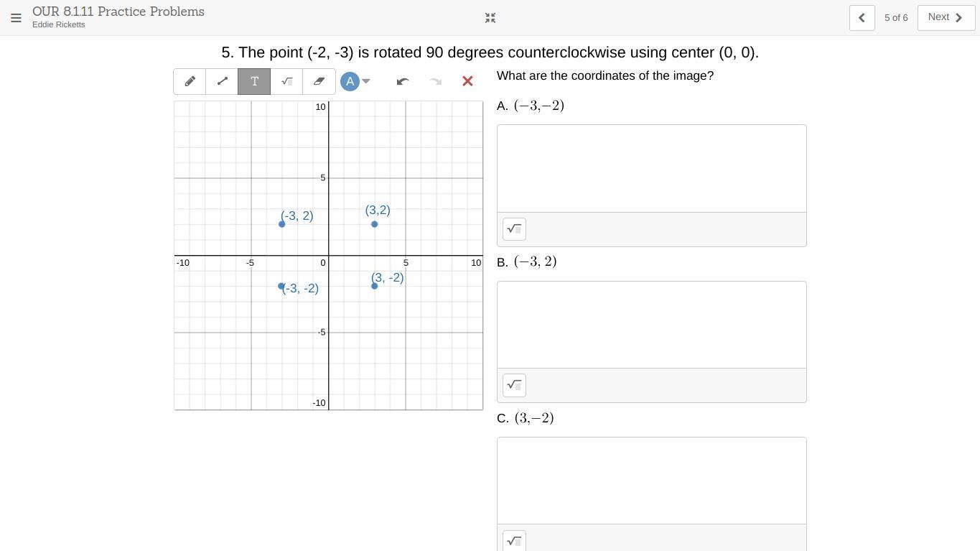Click the Next problem button

click(x=946, y=18)
